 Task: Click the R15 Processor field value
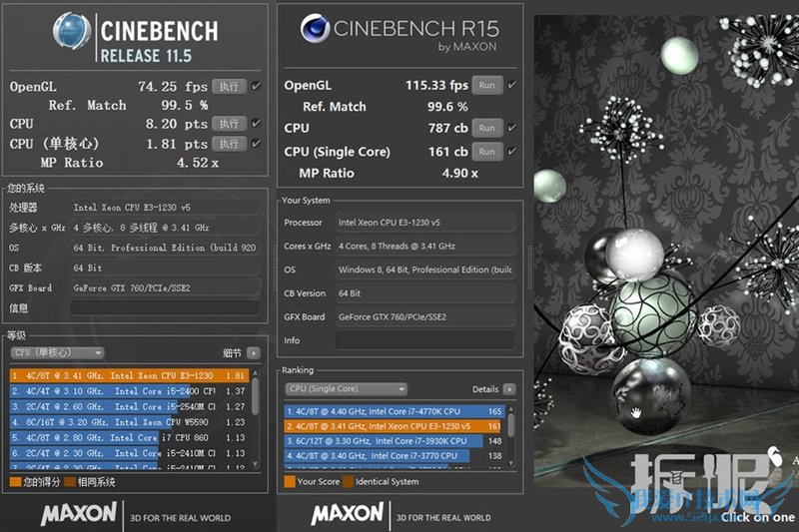click(425, 223)
